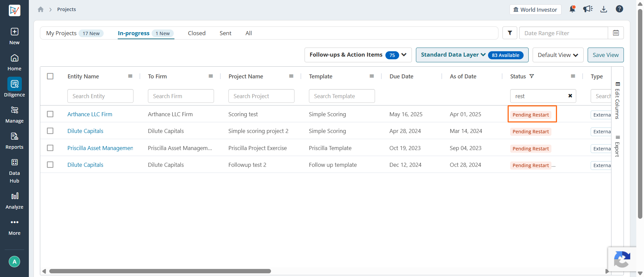Viewport: 644px width, 277px height.
Task: Open the announcements megaphone icon
Action: coord(588,9)
